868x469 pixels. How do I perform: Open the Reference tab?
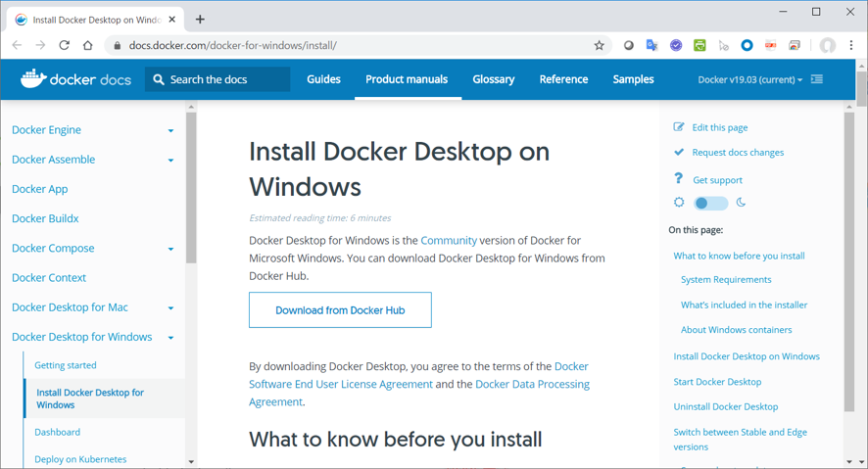[x=563, y=79]
